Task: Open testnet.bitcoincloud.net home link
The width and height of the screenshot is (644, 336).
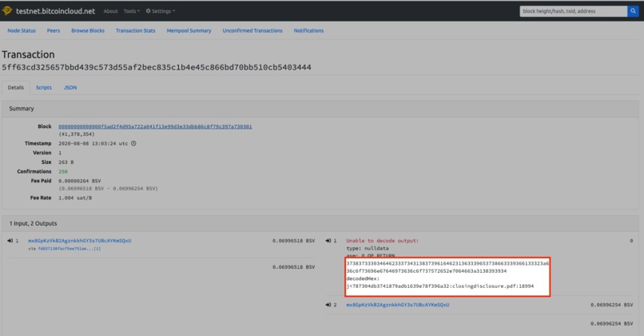Action: click(x=55, y=11)
